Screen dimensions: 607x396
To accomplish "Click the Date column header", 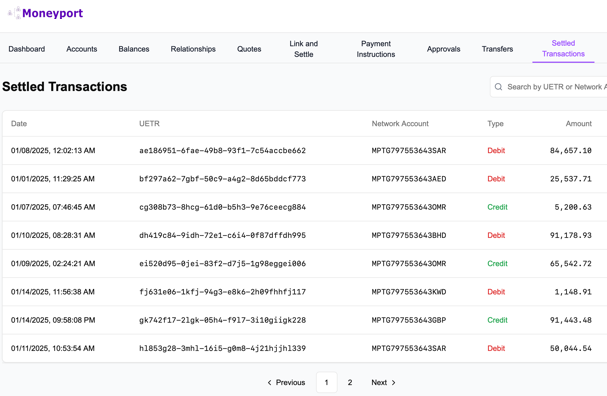I will click(x=19, y=123).
